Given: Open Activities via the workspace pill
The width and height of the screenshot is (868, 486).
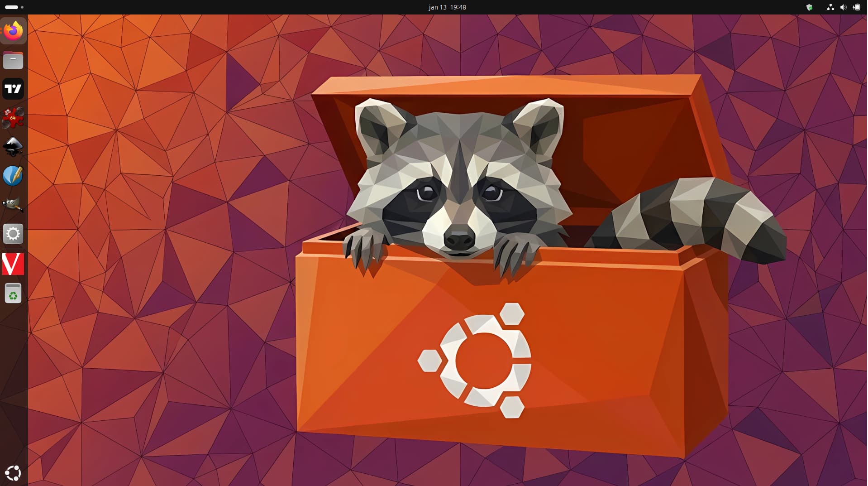Looking at the screenshot, I should pos(11,7).
